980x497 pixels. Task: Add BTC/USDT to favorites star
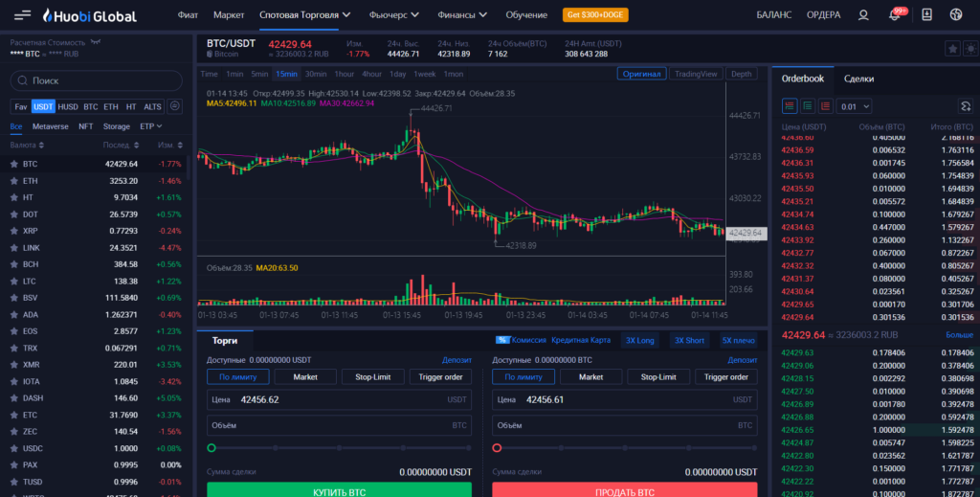(952, 49)
